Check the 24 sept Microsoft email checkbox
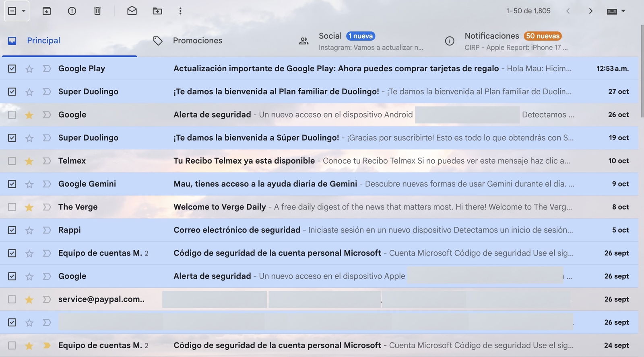Image resolution: width=644 pixels, height=357 pixels. pyautogui.click(x=12, y=345)
